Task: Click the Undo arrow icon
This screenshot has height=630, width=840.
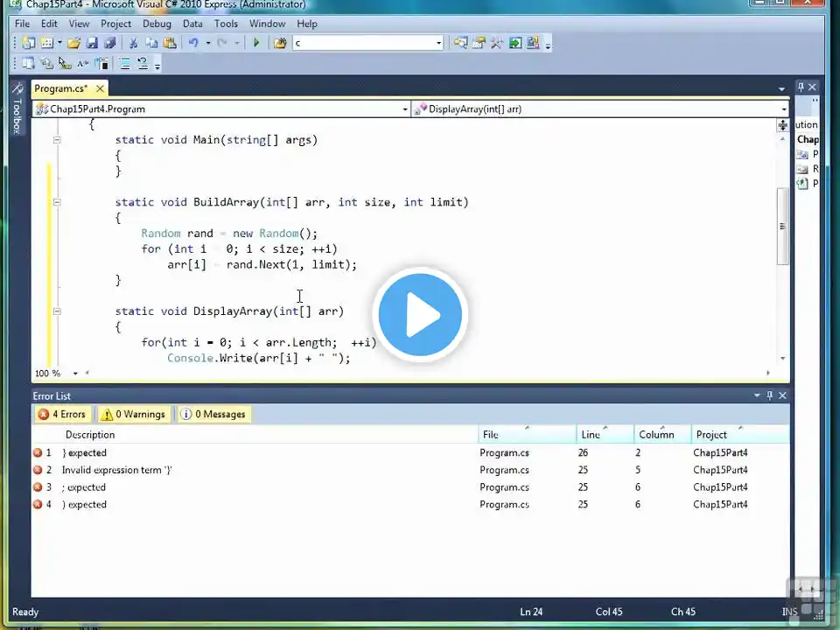Action: point(193,43)
